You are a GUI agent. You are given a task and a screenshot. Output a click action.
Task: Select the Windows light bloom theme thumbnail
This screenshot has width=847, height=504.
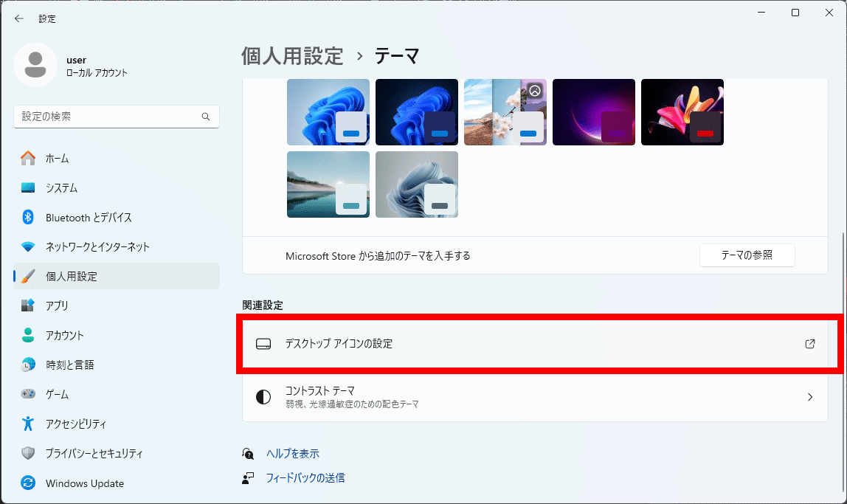[x=328, y=112]
